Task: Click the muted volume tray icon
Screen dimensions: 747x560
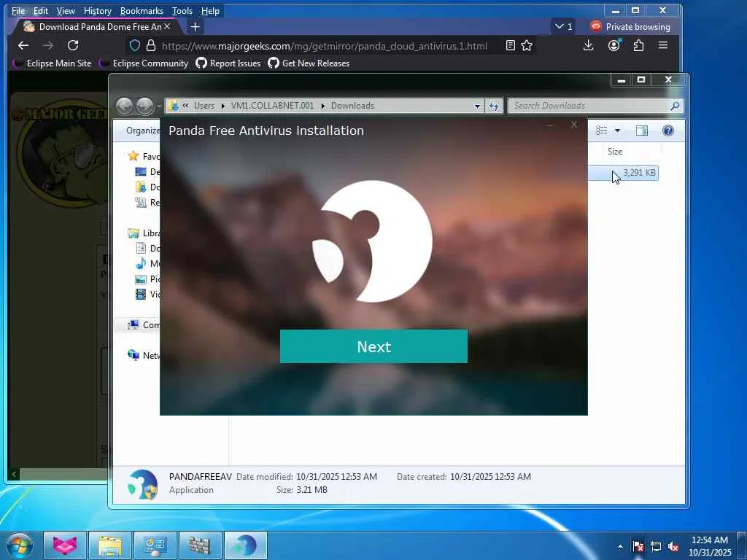Action: 673,546
